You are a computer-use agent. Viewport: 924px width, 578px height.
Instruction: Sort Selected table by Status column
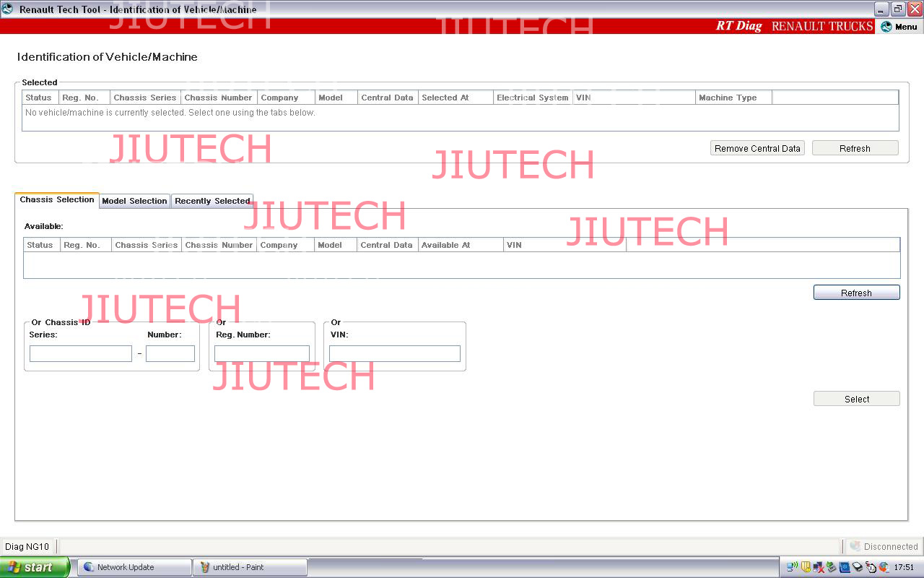tap(41, 98)
